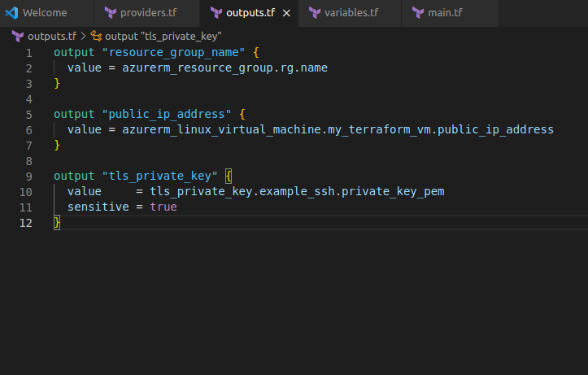Click the VS Code icon on Welcome tab
This screenshot has width=588, height=375.
11,13
